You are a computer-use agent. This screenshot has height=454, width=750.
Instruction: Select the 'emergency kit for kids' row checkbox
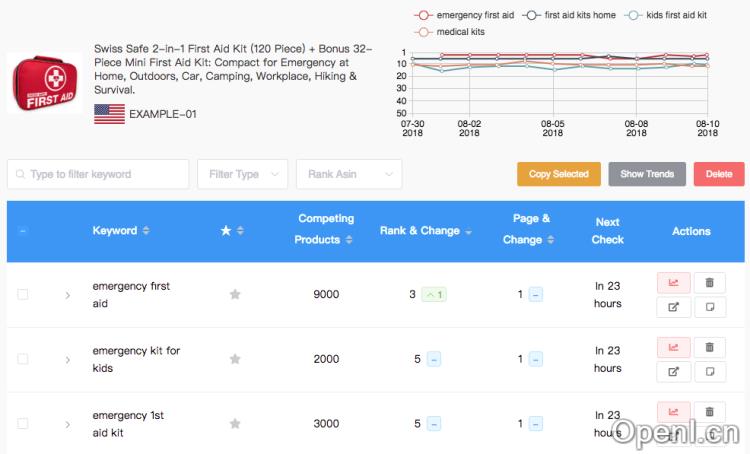click(x=23, y=359)
